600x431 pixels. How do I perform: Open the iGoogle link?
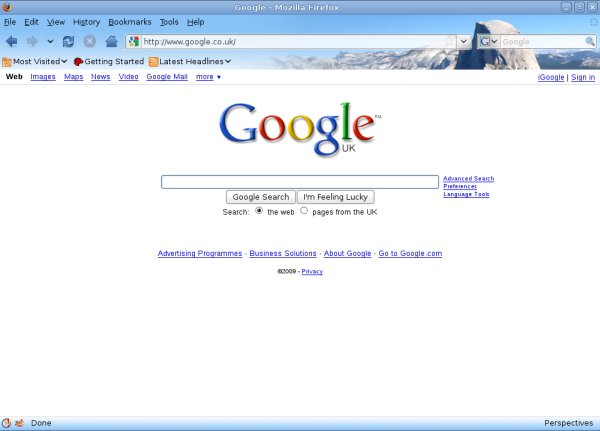coord(551,77)
